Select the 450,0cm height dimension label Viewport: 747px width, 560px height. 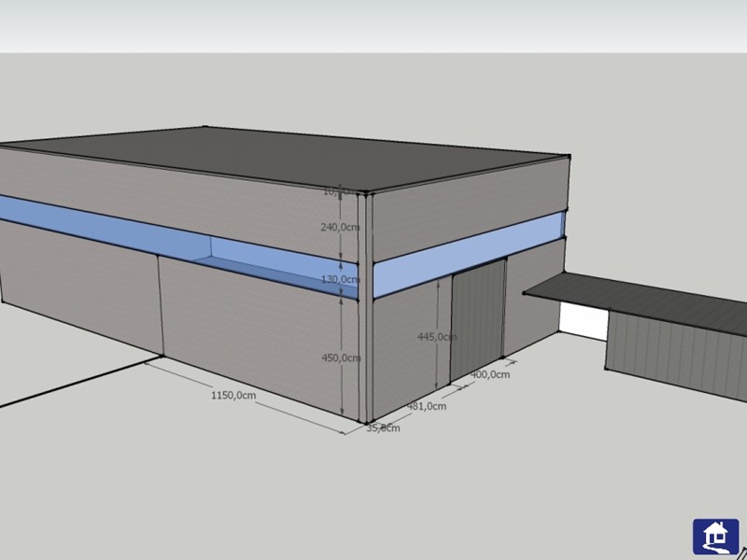(x=340, y=357)
